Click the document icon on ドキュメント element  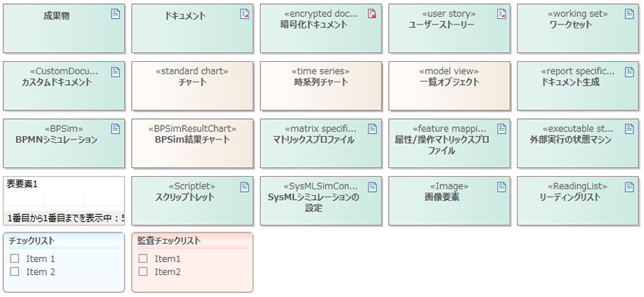tap(245, 14)
